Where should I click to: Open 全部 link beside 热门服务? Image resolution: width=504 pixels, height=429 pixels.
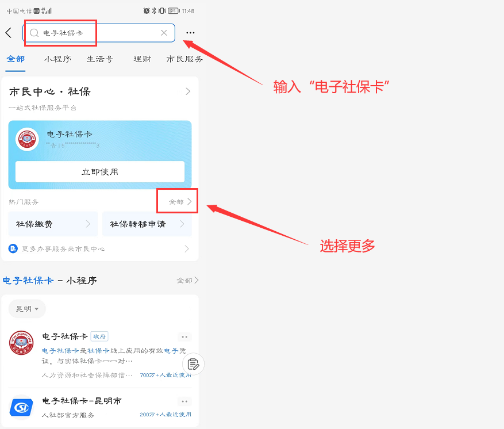pos(180,202)
